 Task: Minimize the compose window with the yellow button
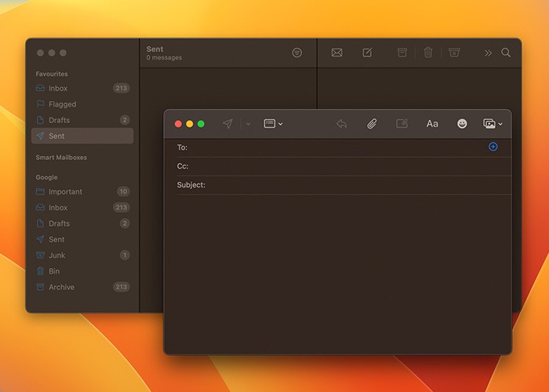tap(190, 124)
